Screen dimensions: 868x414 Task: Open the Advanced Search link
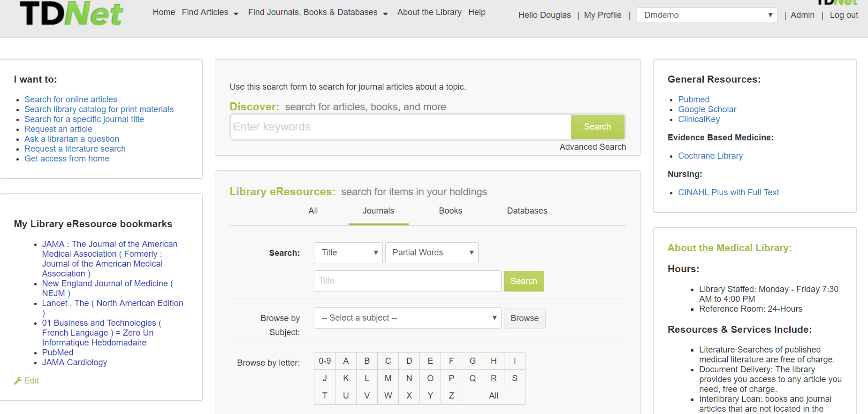coord(593,147)
